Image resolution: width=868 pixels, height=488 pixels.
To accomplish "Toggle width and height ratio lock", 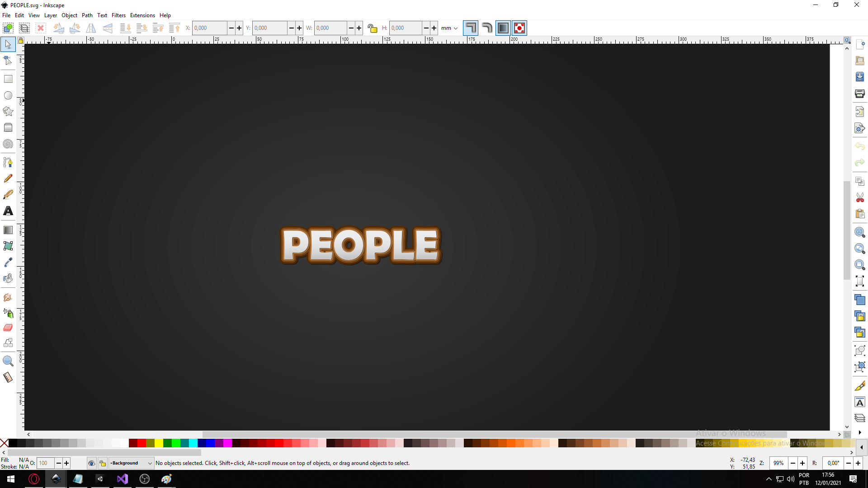I will pyautogui.click(x=372, y=28).
